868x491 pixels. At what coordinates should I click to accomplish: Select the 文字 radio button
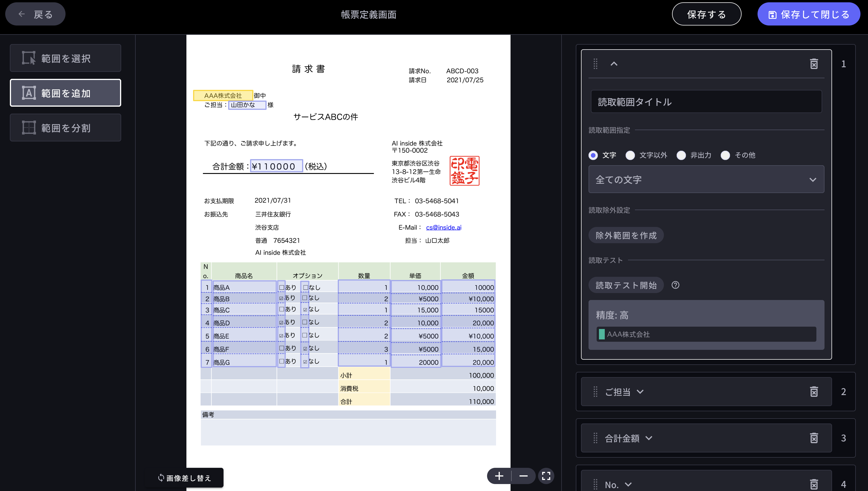(x=593, y=155)
